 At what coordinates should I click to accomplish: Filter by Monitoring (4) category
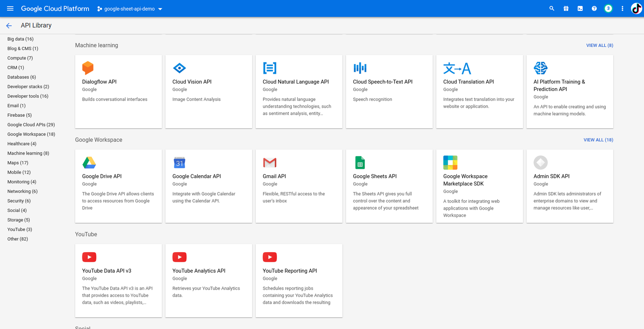coord(22,182)
